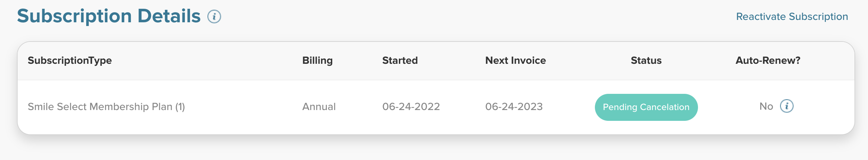Click the Next Invoice column header
This screenshot has height=160, width=868.
515,60
